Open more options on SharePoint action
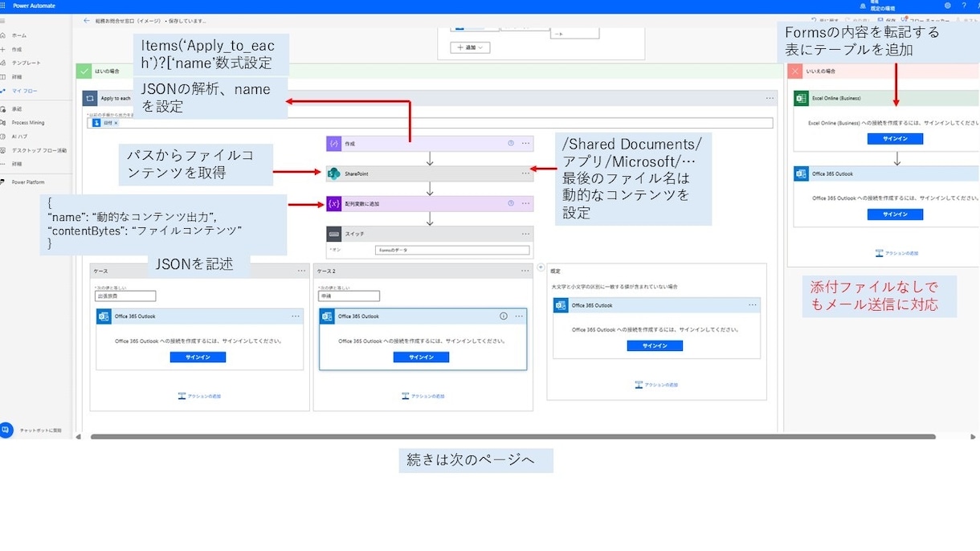The image size is (980, 551). [526, 173]
